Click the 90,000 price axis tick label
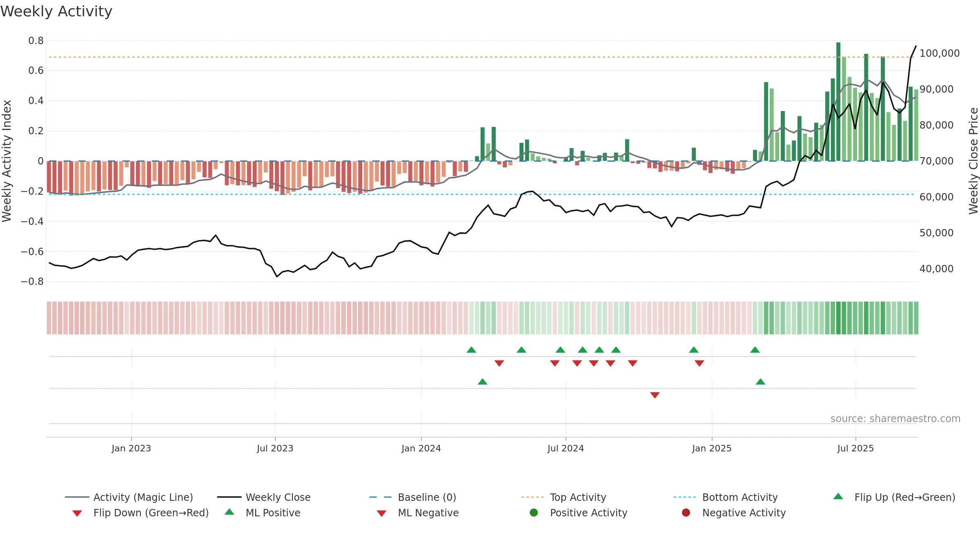The image size is (980, 551). (x=936, y=89)
